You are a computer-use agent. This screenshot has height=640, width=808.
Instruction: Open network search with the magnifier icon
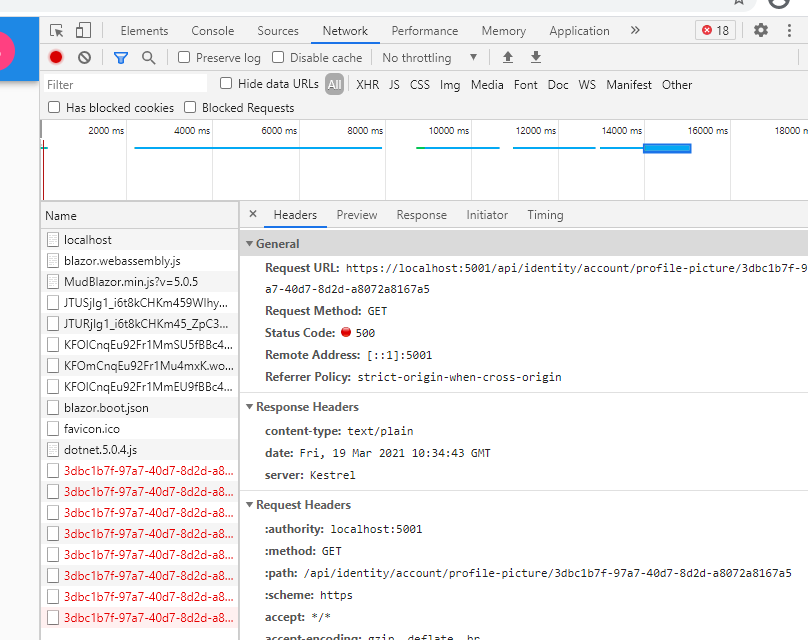[147, 57]
